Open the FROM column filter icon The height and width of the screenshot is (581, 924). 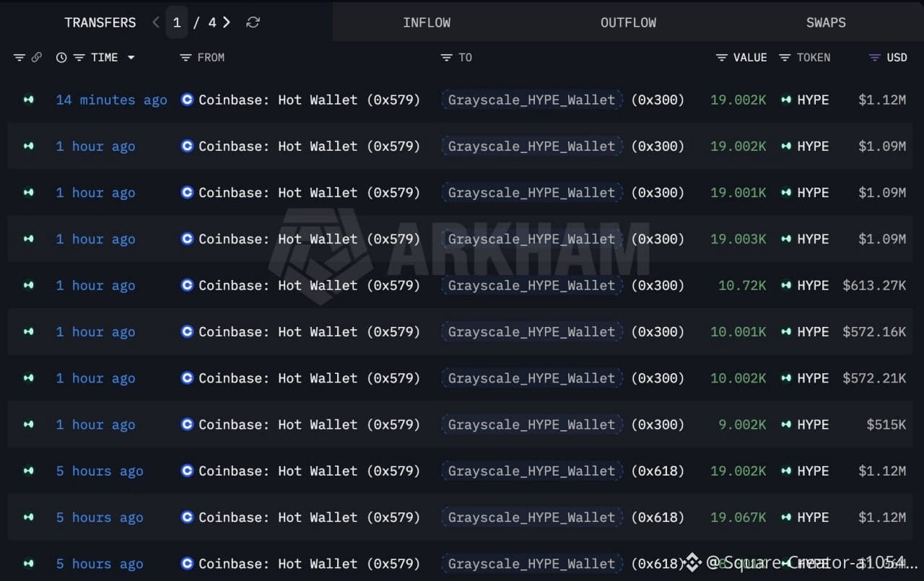pos(186,58)
